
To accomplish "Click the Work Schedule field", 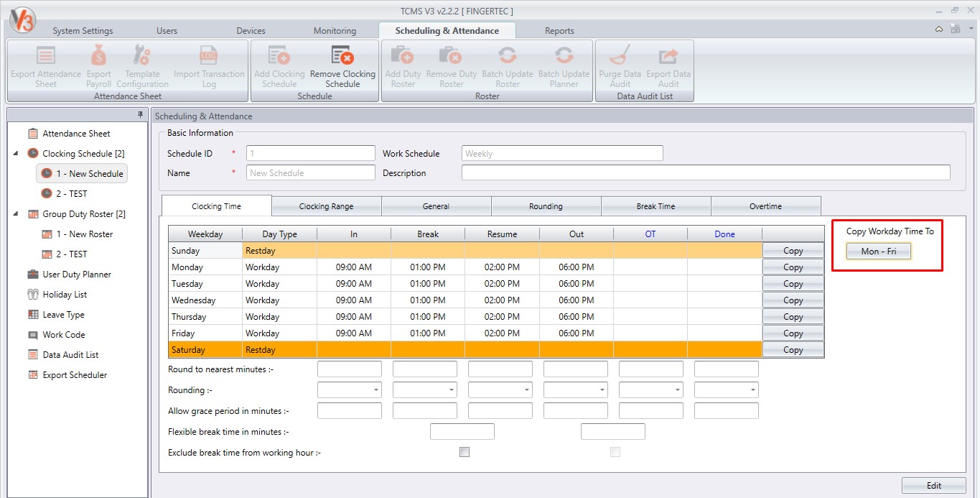I will pyautogui.click(x=562, y=153).
